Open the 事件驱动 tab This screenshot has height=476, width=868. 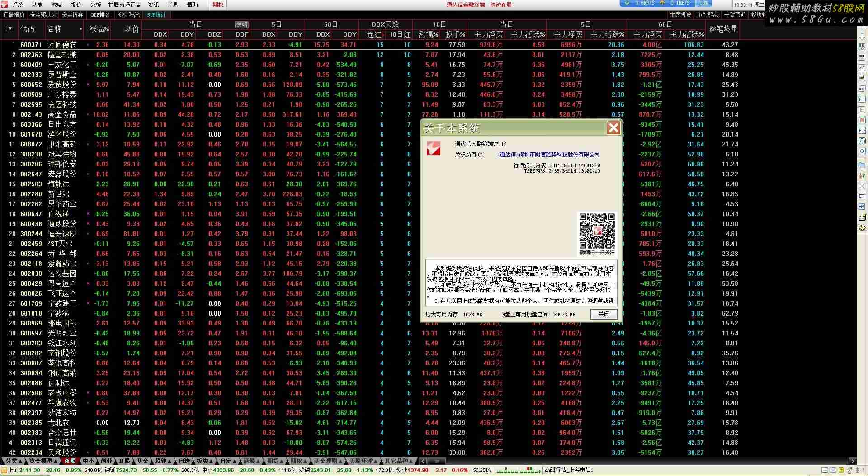point(708,15)
